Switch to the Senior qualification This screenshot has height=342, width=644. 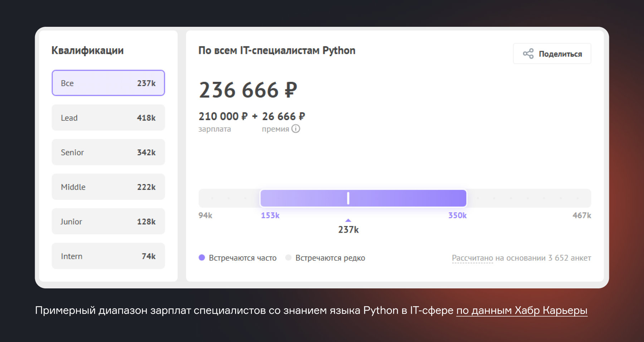[108, 152]
